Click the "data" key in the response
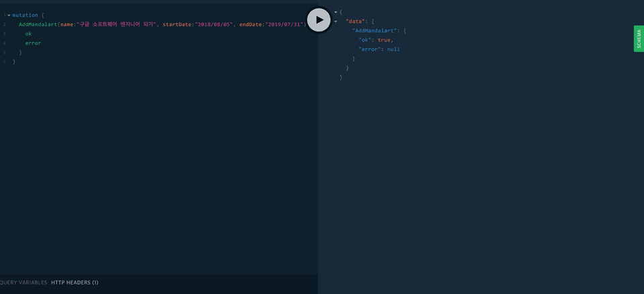 pos(356,21)
